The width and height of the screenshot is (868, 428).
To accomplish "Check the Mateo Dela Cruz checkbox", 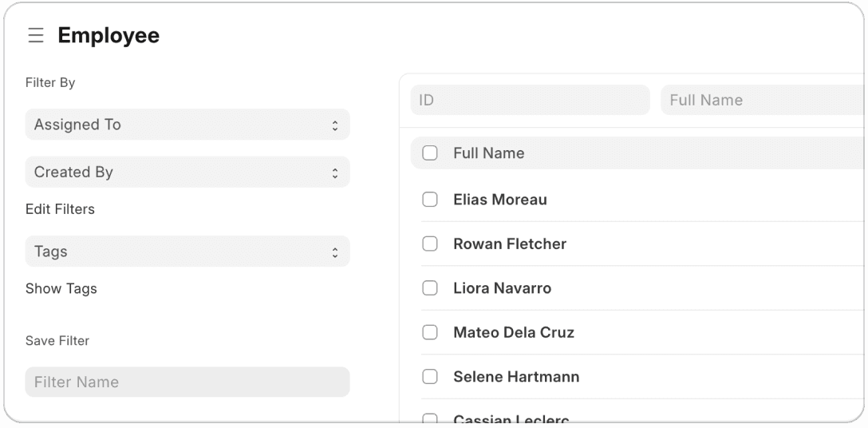I will coord(430,332).
